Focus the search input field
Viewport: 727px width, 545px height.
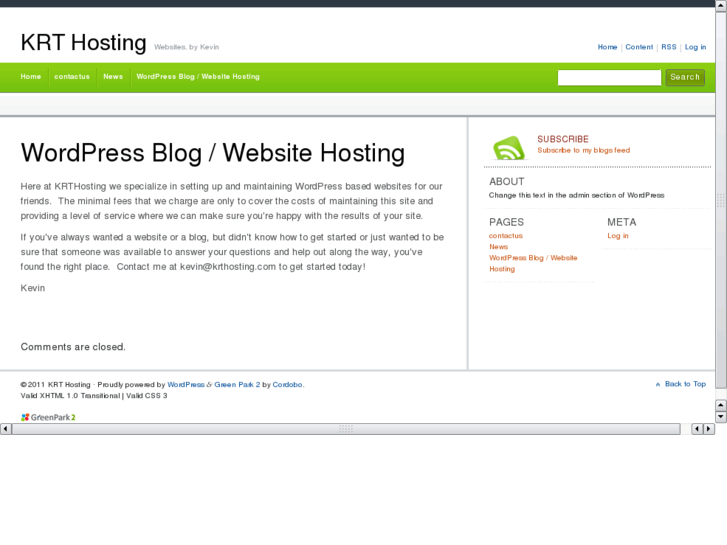(609, 77)
